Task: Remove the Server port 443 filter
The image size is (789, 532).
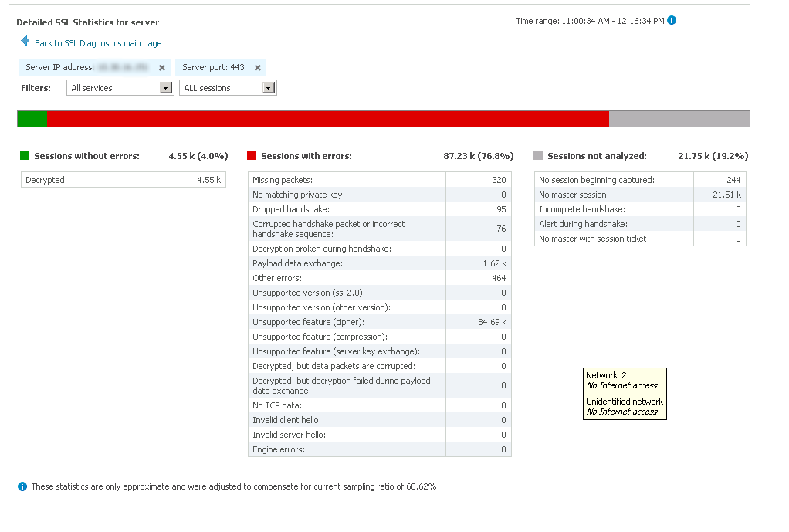Action: pos(258,68)
